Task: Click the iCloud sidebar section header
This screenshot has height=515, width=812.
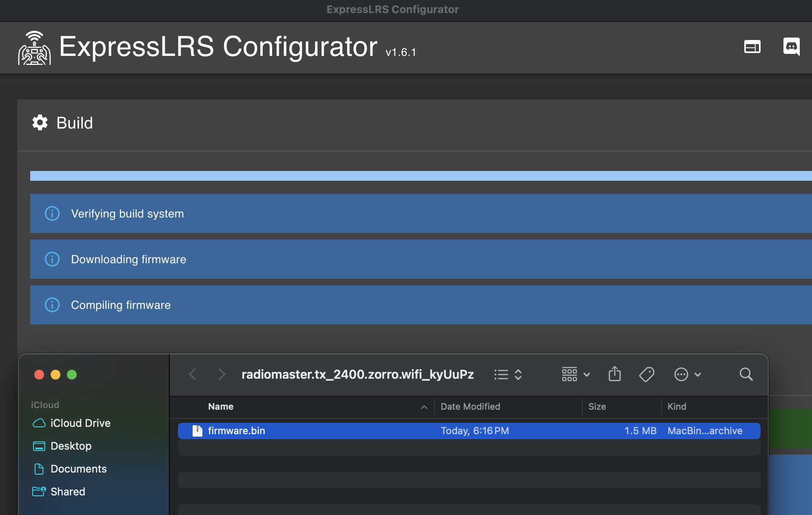Action: [45, 405]
